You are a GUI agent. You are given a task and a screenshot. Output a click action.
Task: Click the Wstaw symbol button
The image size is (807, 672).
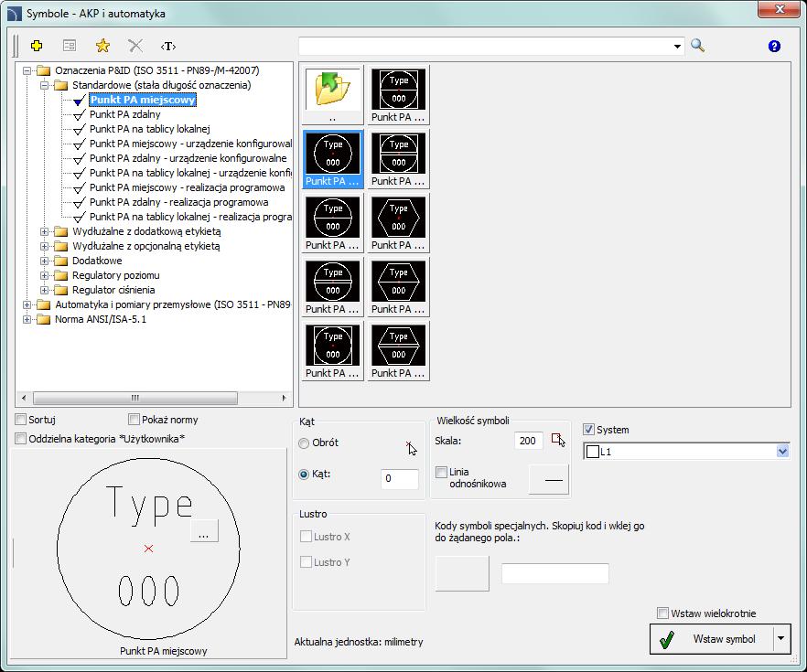711,638
